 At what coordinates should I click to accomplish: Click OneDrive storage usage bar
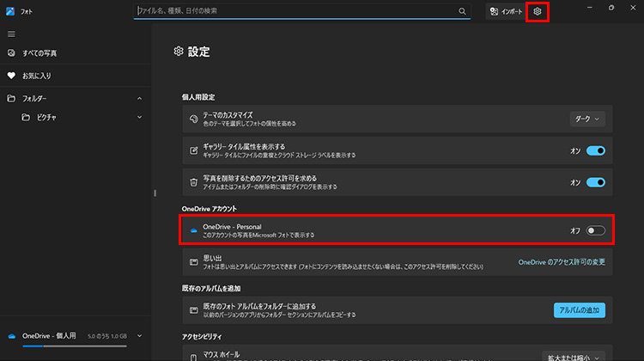pyautogui.click(x=74, y=346)
